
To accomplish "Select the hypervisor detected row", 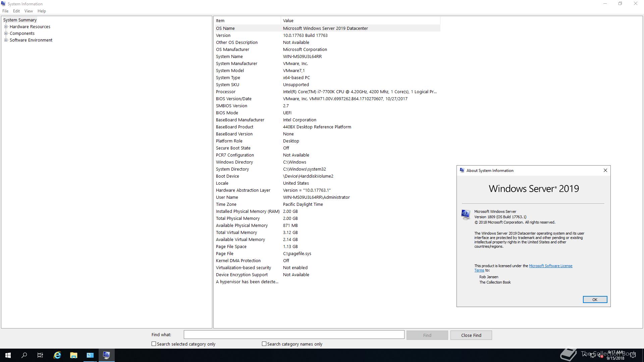I will point(327,282).
